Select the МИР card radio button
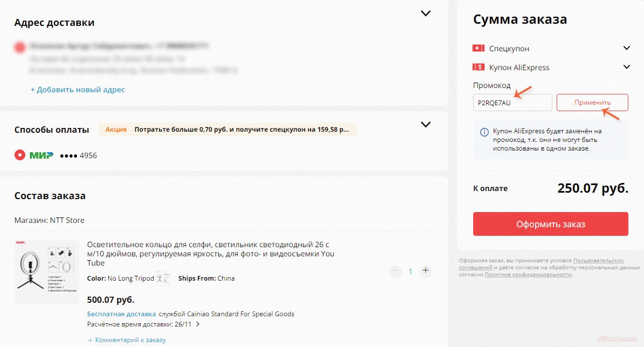The height and width of the screenshot is (347, 644). [20, 155]
